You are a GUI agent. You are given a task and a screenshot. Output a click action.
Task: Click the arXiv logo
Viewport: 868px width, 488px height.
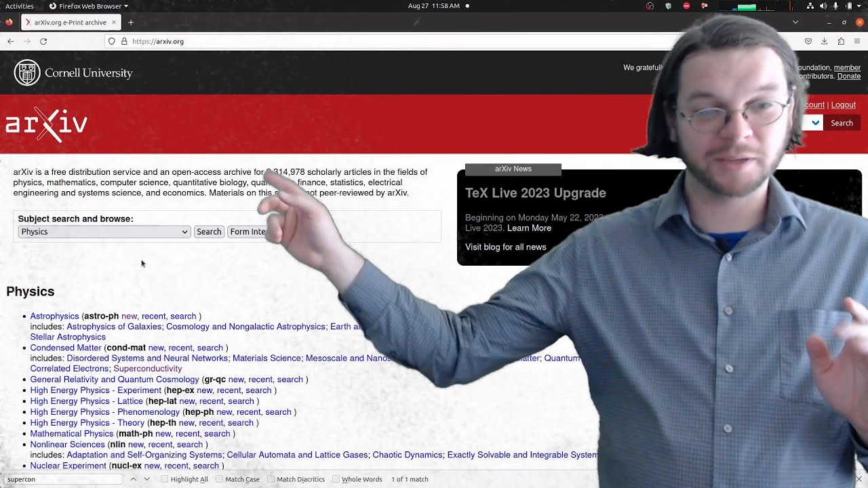pyautogui.click(x=46, y=124)
